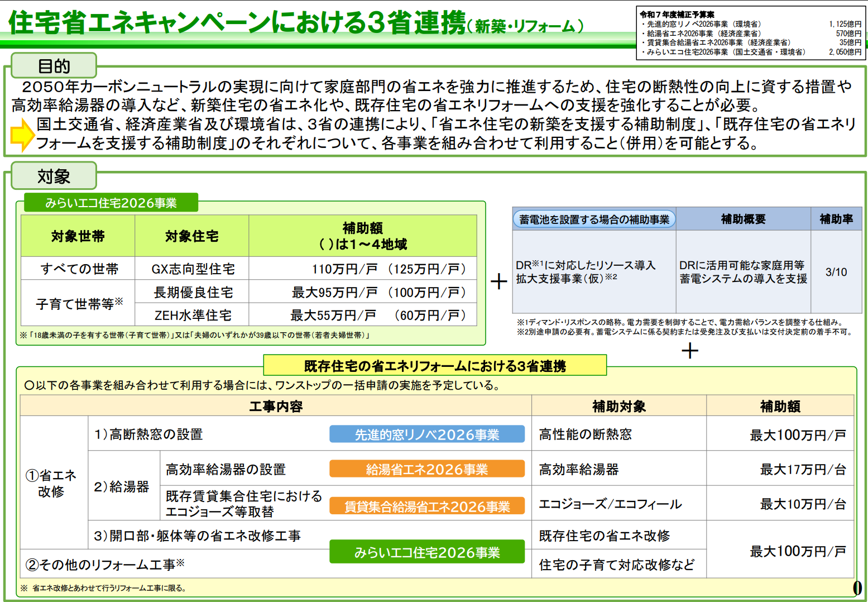Click the yellow 既存住宅の省エネリフォームにおける3省連携 banner
Viewport: 868px width, 602px height.
pyautogui.click(x=434, y=366)
